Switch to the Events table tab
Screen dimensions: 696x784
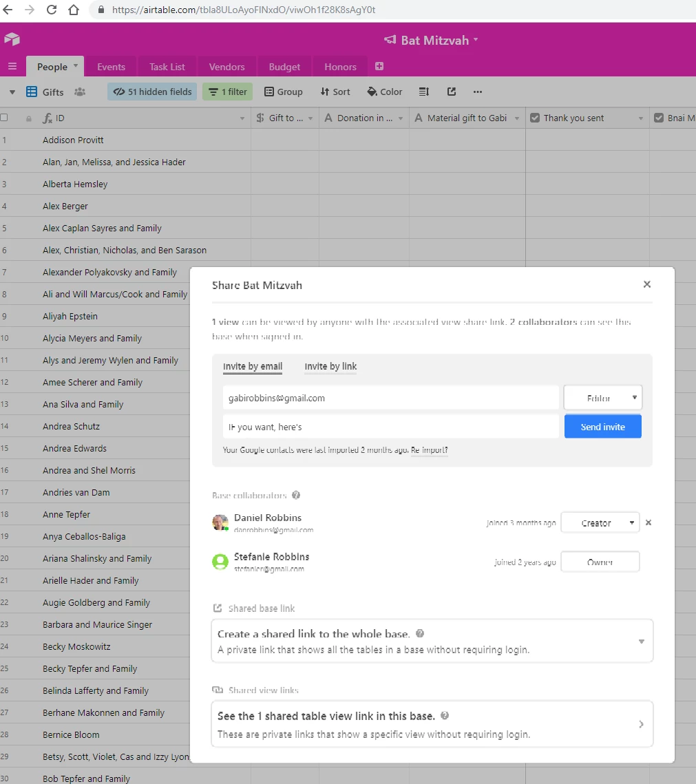point(111,67)
